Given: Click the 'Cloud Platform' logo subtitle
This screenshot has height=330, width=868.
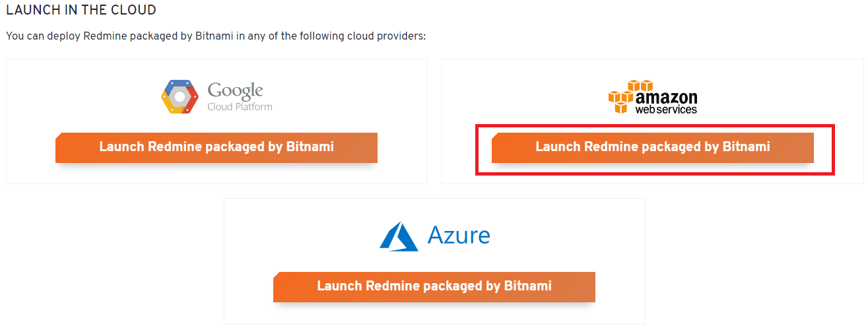Looking at the screenshot, I should [240, 106].
